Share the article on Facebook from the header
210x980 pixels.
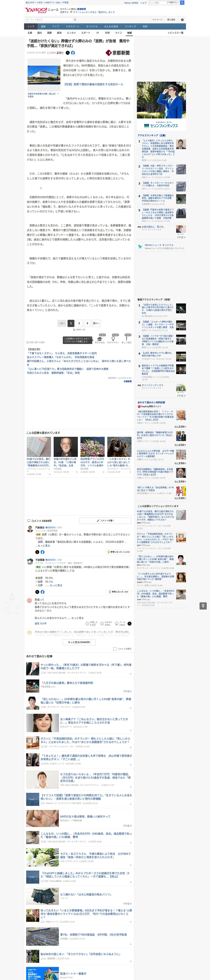[73, 53]
